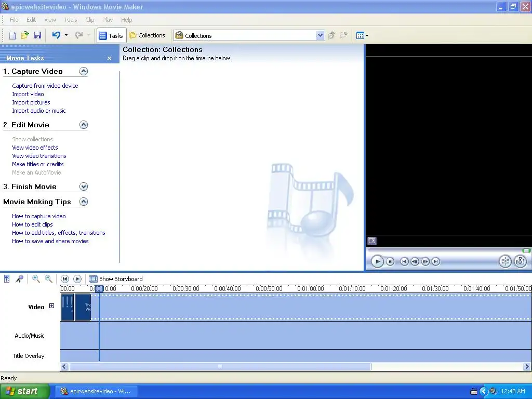Zoom in the timeline
This screenshot has height=399, width=532.
36,279
